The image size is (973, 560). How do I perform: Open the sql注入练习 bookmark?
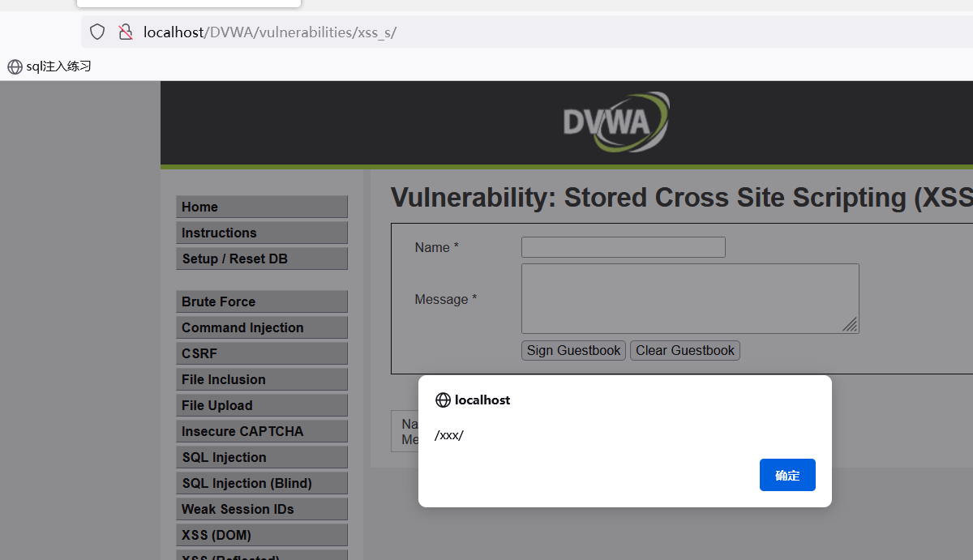pos(49,66)
